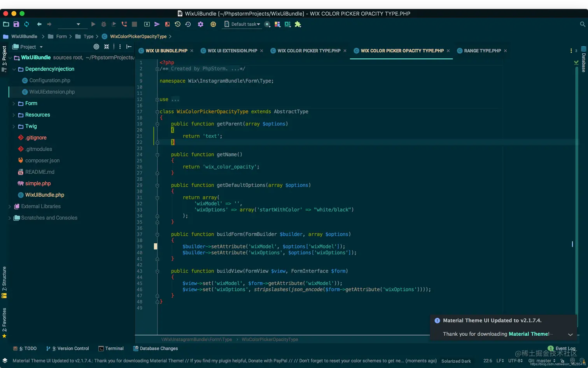Toggle the Z: Structure side tool button
Screen dimensions: 588x368
(4, 282)
